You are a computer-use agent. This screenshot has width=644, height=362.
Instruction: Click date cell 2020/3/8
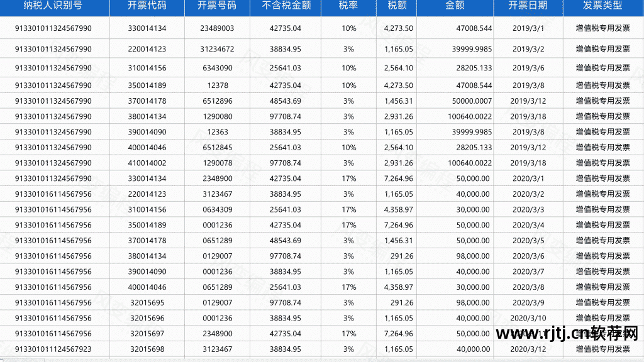pos(528,287)
